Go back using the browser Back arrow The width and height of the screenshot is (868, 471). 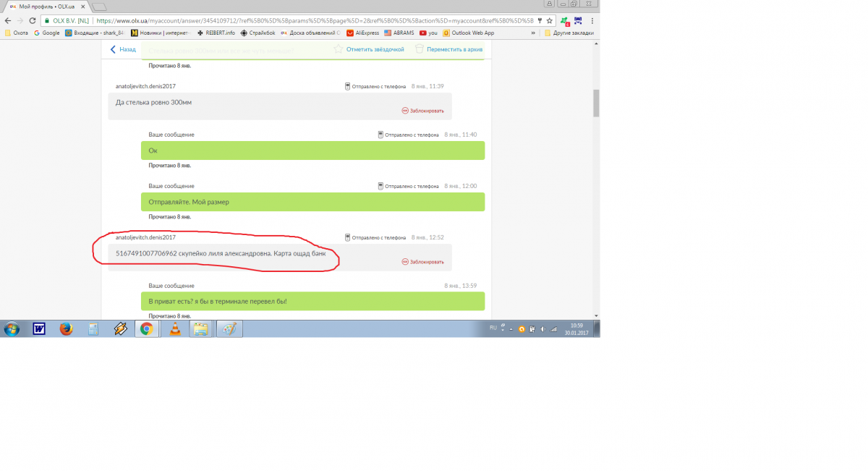click(9, 21)
